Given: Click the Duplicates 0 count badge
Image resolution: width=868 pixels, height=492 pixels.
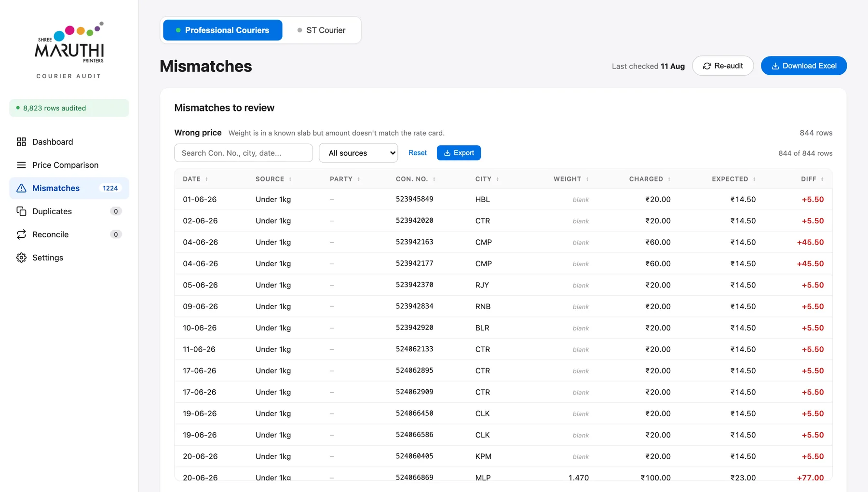Looking at the screenshot, I should (x=116, y=211).
